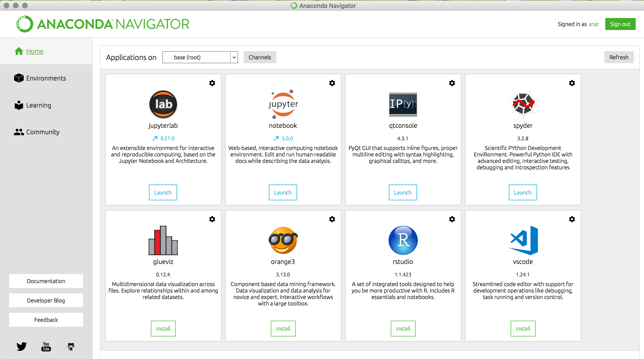Open settings gear for rstudio
This screenshot has width=644, height=359.
pyautogui.click(x=452, y=219)
